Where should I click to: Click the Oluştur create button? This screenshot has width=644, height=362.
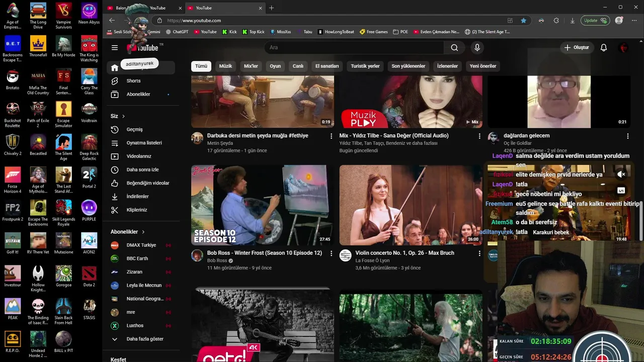click(x=577, y=48)
